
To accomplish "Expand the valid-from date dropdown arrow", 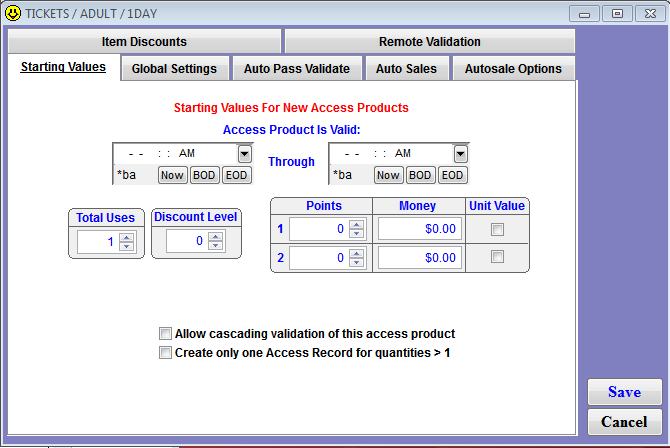I will (245, 154).
